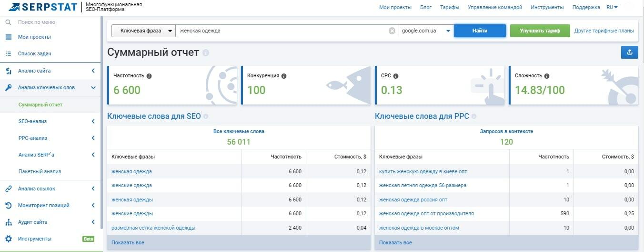Open keyword размерная сетка женской одежды

click(153, 228)
